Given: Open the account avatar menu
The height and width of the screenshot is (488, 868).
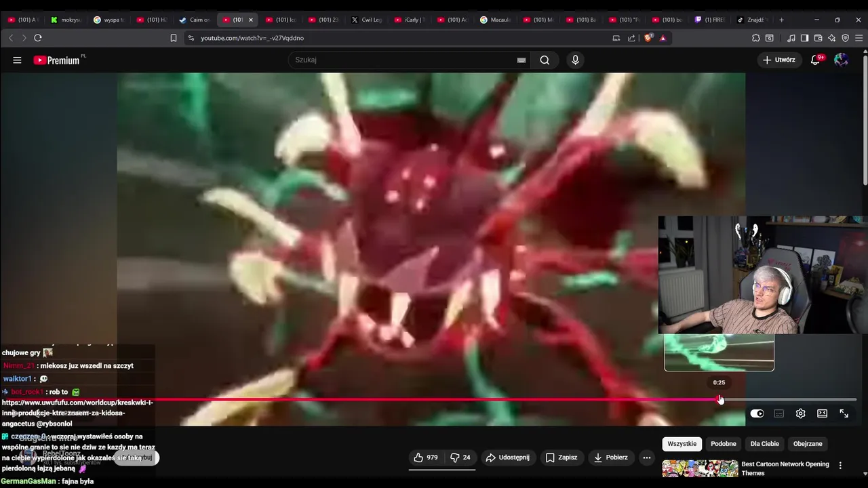Looking at the screenshot, I should pyautogui.click(x=842, y=60).
